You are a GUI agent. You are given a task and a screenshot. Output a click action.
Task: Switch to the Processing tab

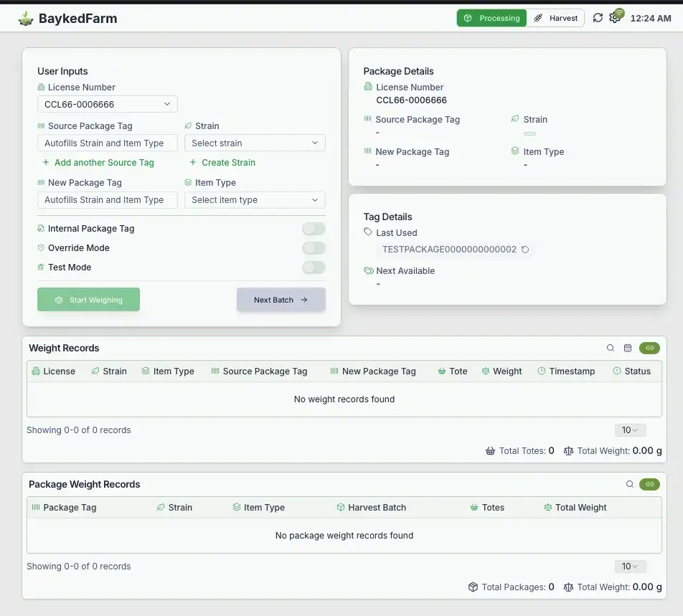[491, 18]
